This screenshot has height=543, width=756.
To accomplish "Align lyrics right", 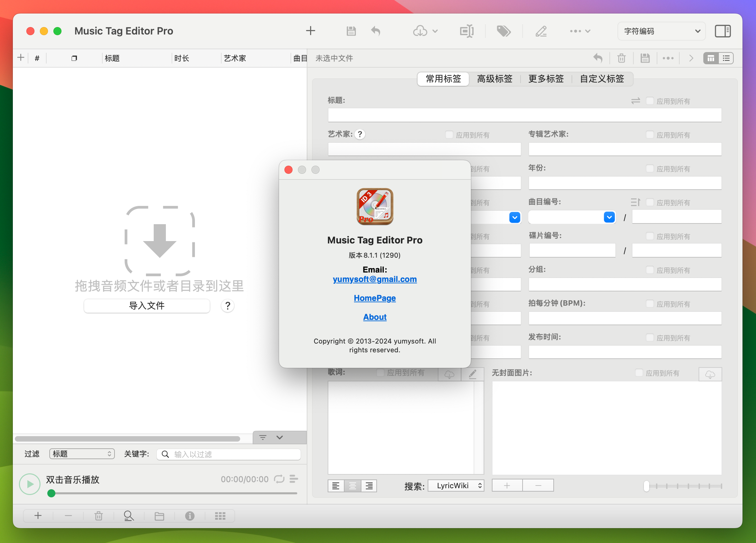I will click(x=369, y=486).
